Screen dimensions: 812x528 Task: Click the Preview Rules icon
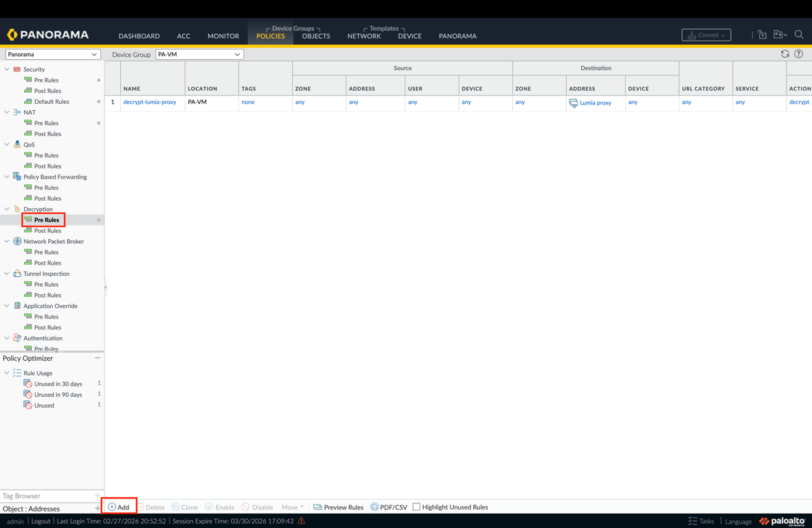click(x=317, y=507)
